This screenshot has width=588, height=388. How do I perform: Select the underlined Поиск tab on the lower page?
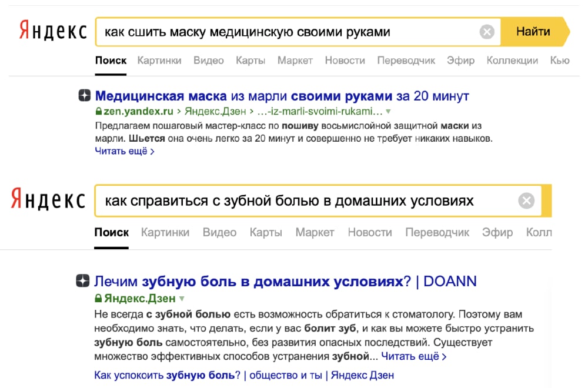[111, 232]
